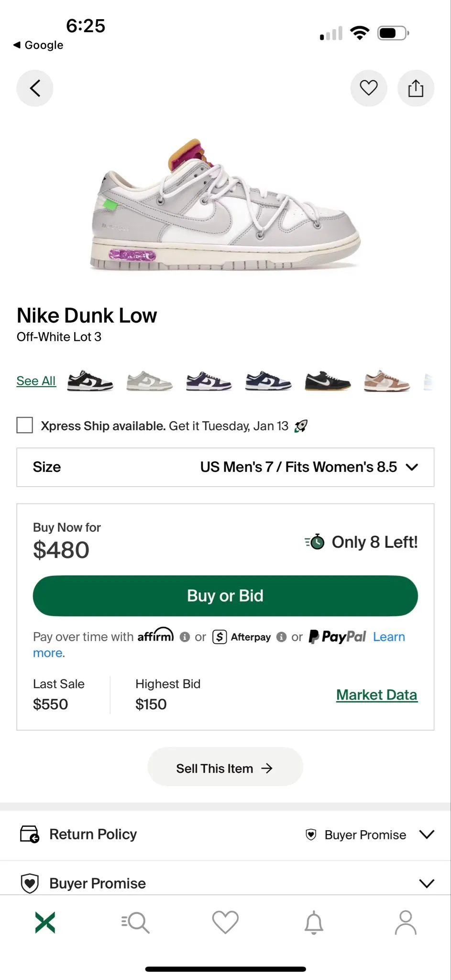Tap the Afterpay info icon
The height and width of the screenshot is (980, 451).
(x=282, y=637)
